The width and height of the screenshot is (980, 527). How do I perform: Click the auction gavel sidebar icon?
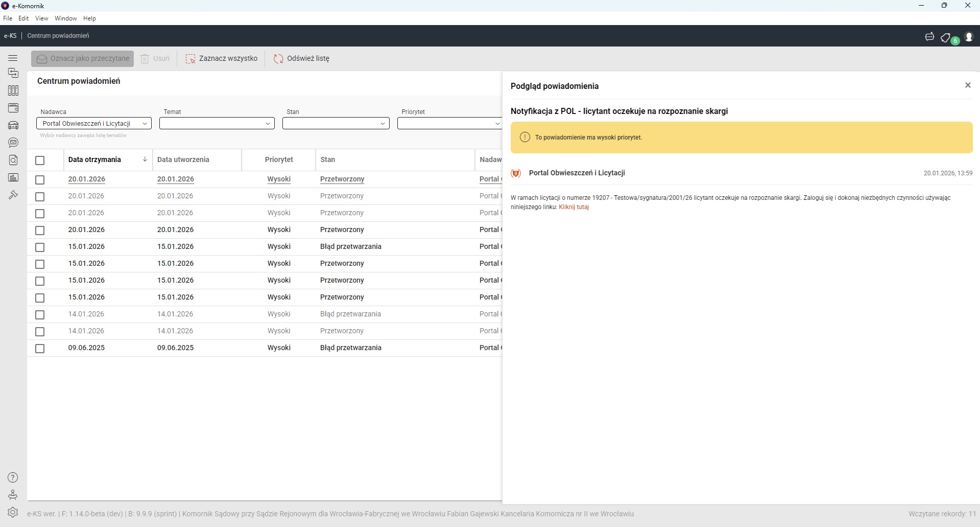coord(13,195)
